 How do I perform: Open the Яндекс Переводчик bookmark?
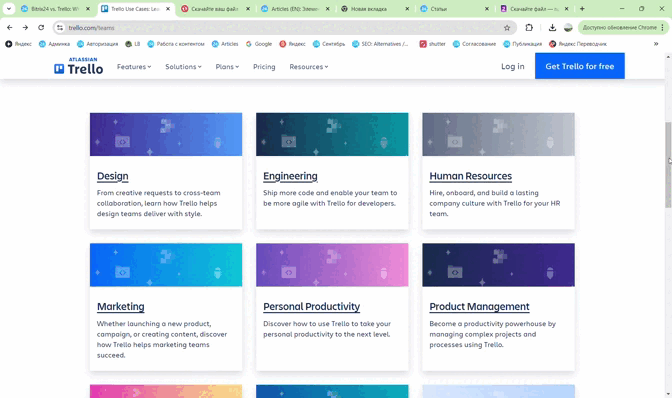point(578,44)
